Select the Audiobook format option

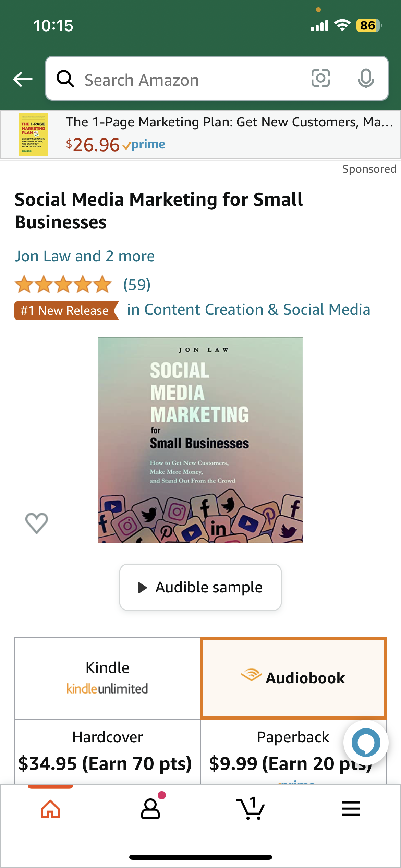[x=293, y=678]
